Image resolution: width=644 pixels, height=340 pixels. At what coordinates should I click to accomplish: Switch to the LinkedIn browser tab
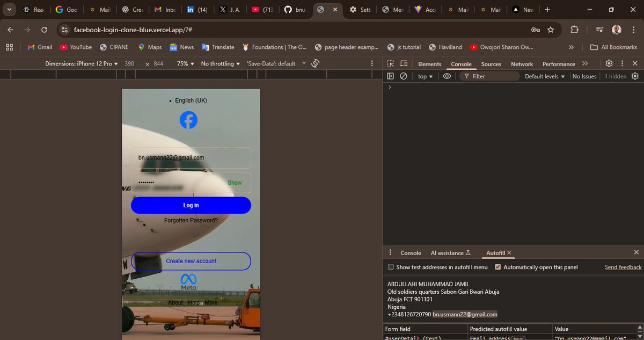tap(196, 10)
